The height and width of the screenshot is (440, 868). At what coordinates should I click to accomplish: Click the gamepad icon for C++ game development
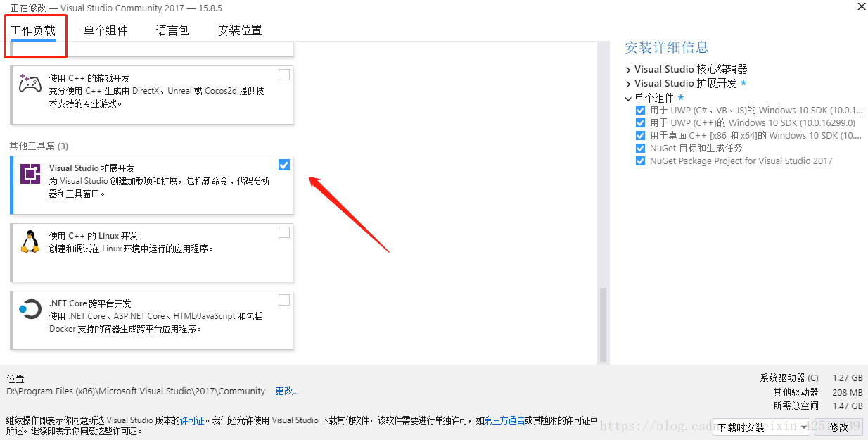coord(30,84)
